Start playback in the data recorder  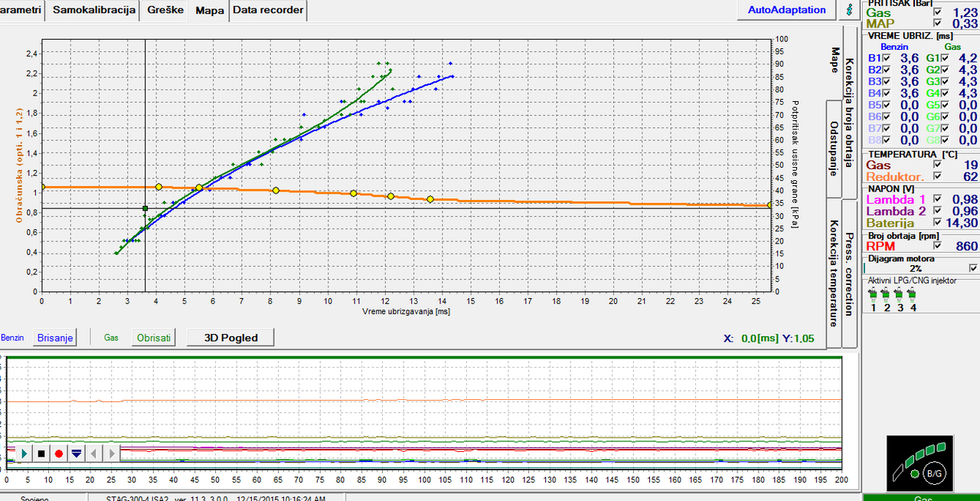pos(24,454)
